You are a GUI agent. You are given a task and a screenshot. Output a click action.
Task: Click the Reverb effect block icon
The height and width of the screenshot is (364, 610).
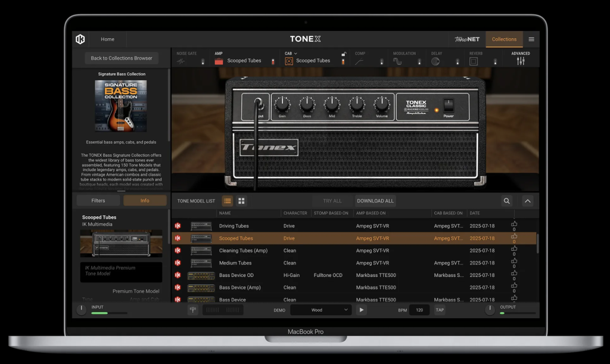[x=474, y=61]
